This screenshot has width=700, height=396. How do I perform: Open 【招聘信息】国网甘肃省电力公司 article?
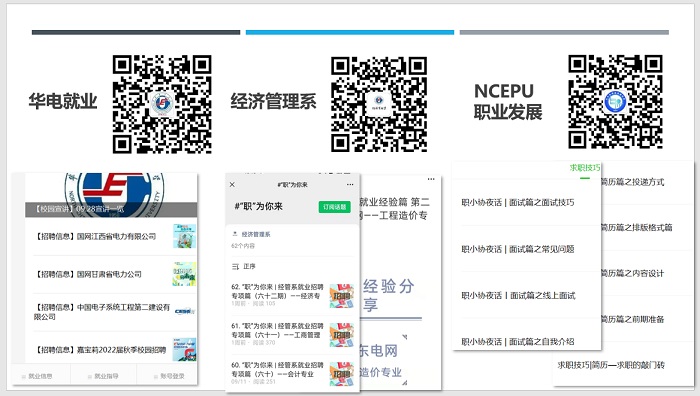(88, 274)
